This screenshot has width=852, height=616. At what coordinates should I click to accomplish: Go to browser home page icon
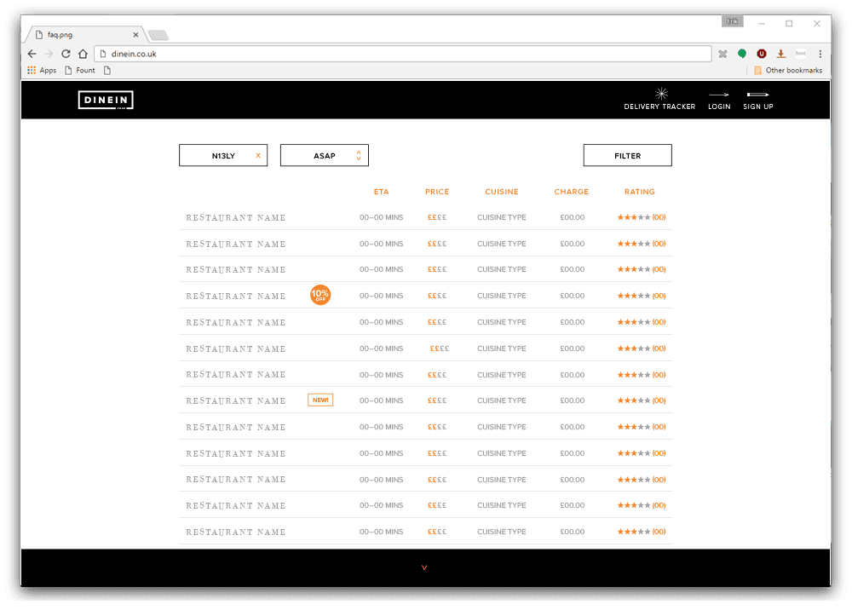83,54
